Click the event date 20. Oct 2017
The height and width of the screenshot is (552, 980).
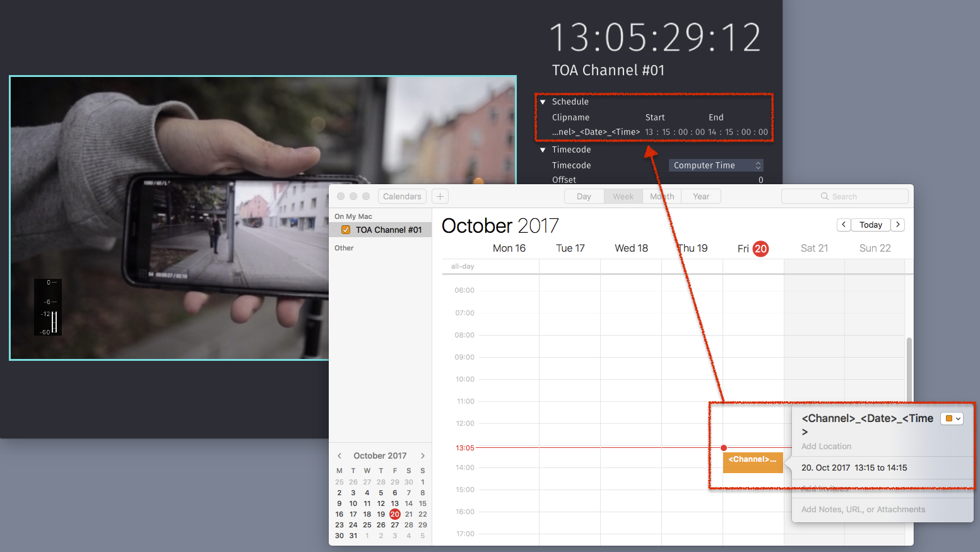(825, 467)
